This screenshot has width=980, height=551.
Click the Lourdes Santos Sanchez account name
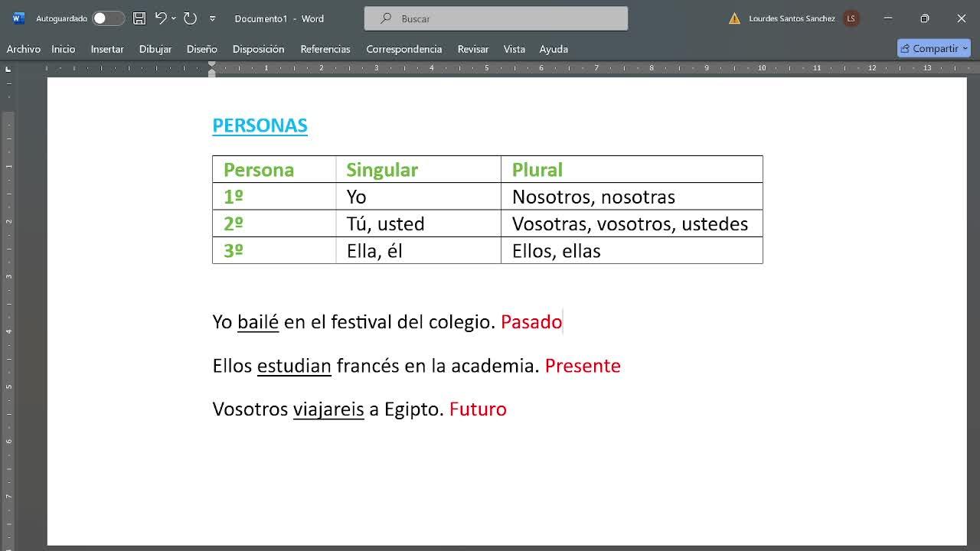point(792,18)
